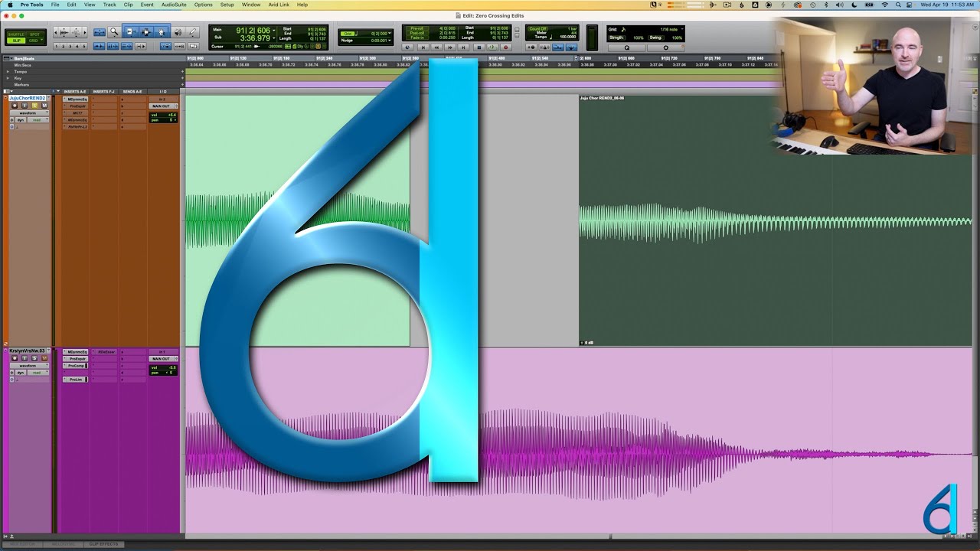Open KrstynVrsNw.03 read automation mode selector

point(38,373)
